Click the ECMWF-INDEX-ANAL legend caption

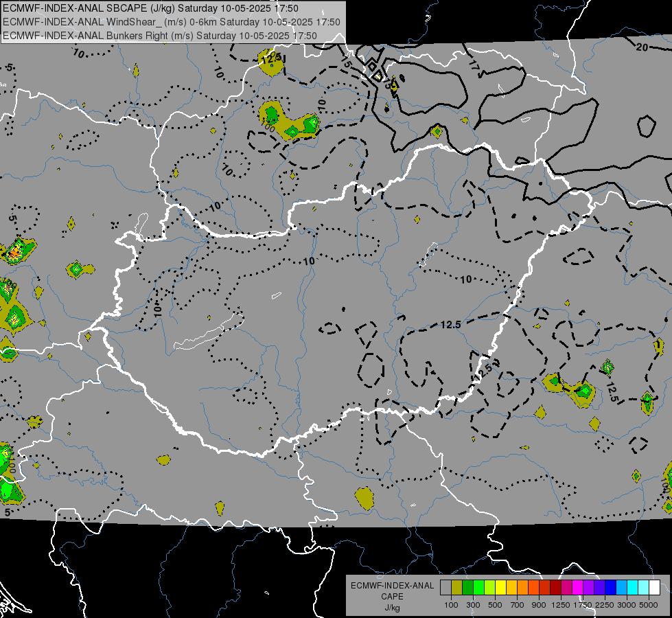[392, 586]
